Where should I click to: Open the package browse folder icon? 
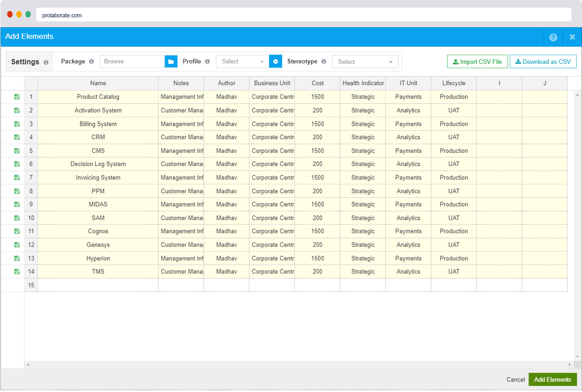click(x=171, y=62)
